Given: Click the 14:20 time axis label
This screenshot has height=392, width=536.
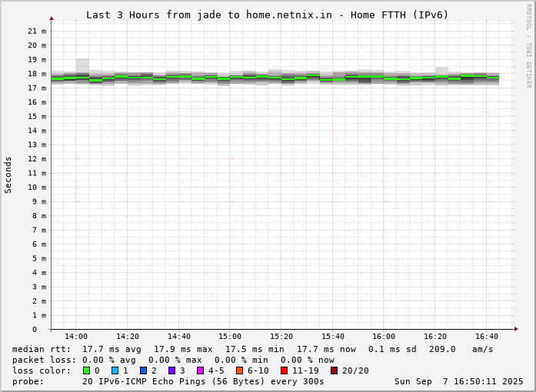Looking at the screenshot, I should pos(127,337).
